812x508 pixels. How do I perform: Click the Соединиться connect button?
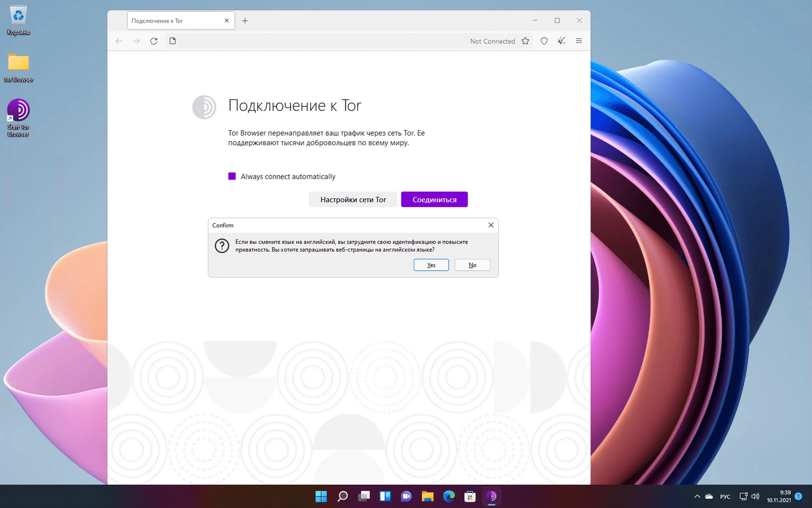434,200
